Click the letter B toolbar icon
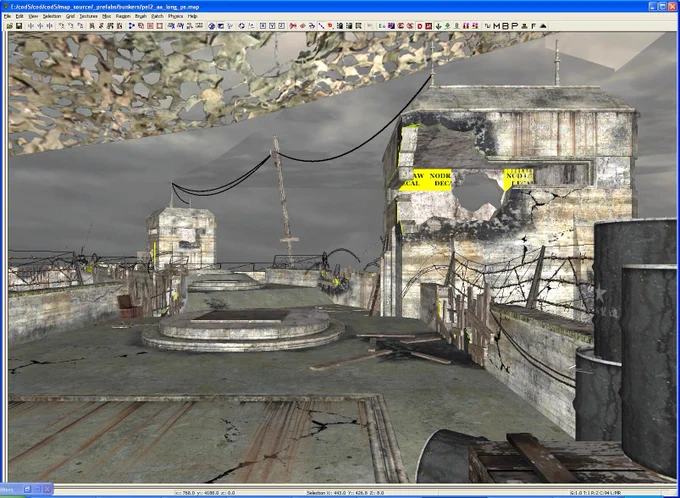 506,26
